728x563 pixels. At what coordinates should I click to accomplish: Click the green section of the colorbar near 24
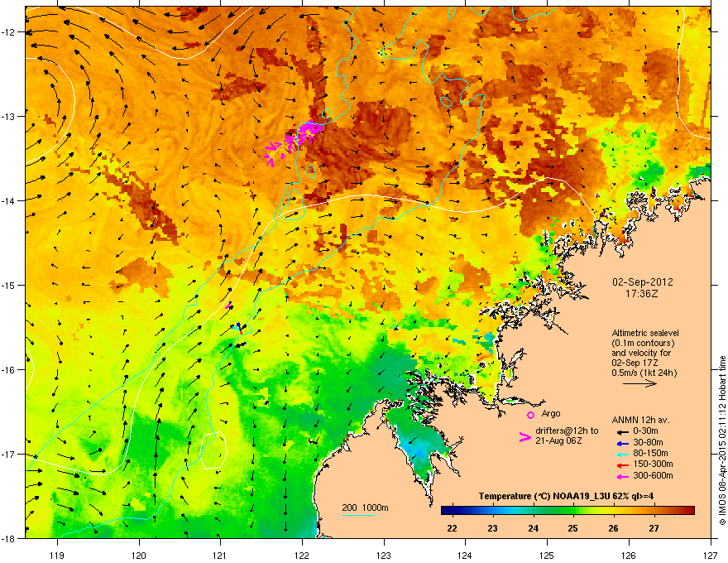click(x=534, y=511)
